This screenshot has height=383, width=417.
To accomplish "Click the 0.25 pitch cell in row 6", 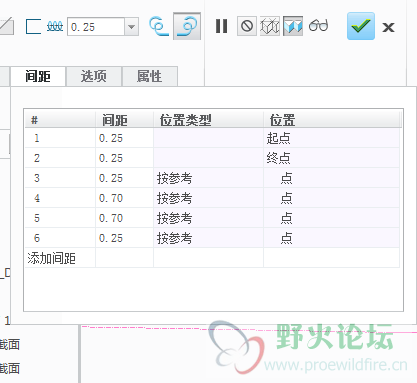I will point(124,238).
